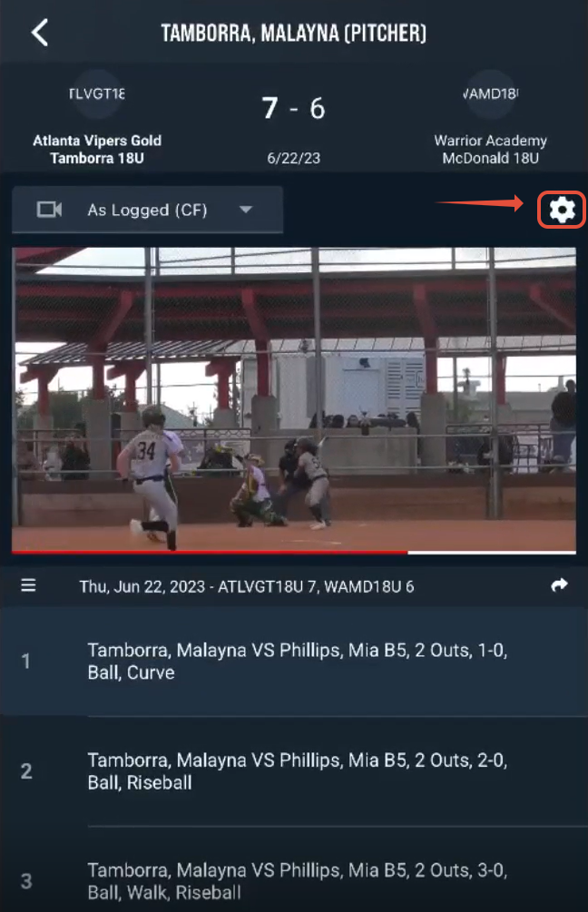Open the As Logged (CF) camera selector

click(x=148, y=210)
